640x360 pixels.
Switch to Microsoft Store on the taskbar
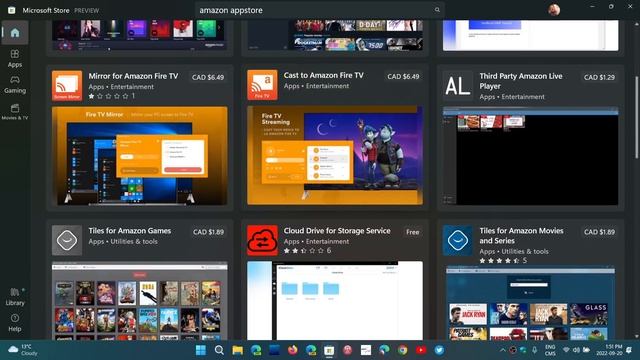[x=329, y=350]
